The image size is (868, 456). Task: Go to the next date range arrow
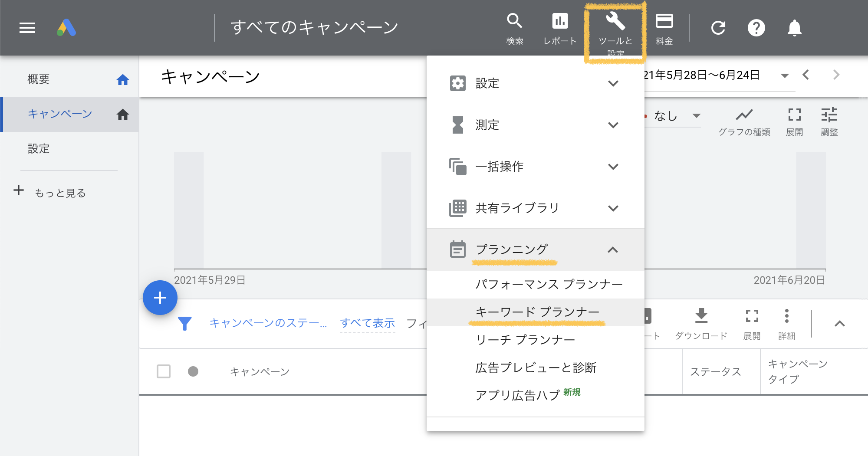pyautogui.click(x=836, y=75)
